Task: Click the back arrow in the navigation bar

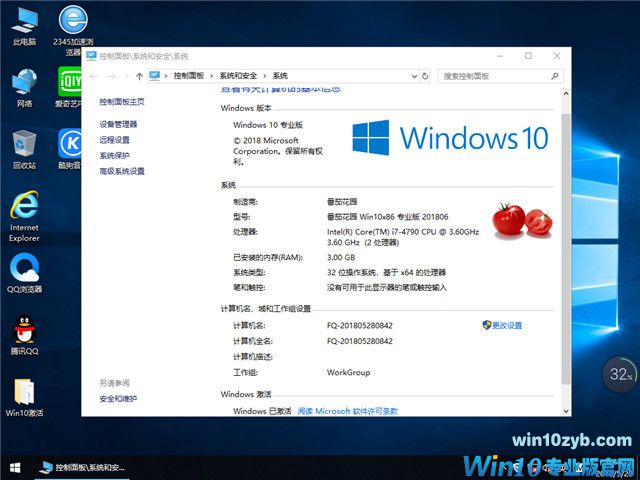Action: [x=93, y=76]
